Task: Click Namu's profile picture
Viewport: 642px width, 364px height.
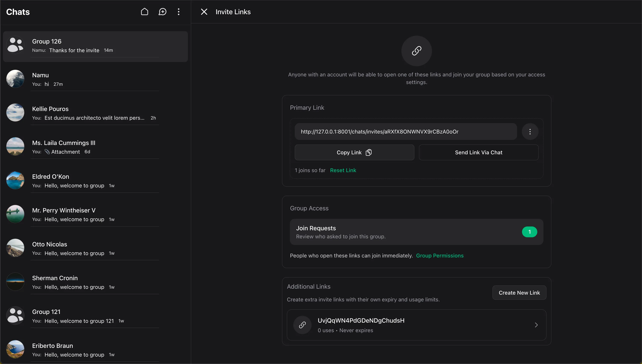Action: 15,79
